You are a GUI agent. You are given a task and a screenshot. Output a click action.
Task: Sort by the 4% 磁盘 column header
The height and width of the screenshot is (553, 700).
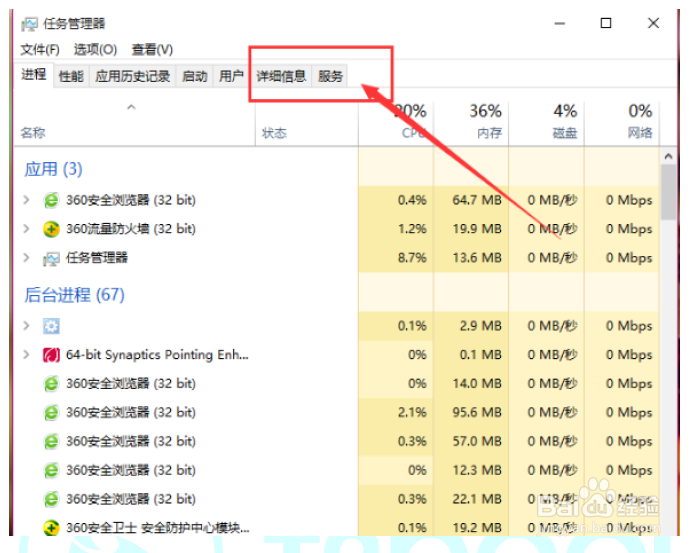click(x=546, y=123)
